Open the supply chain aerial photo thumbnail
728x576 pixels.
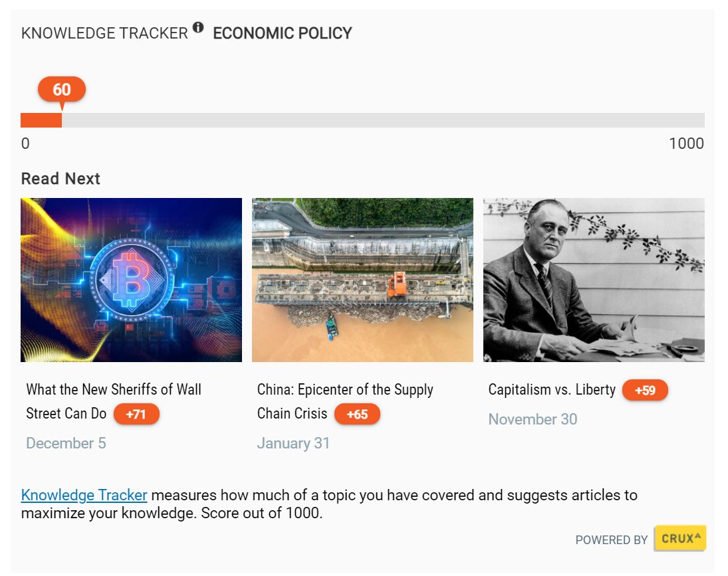(362, 280)
